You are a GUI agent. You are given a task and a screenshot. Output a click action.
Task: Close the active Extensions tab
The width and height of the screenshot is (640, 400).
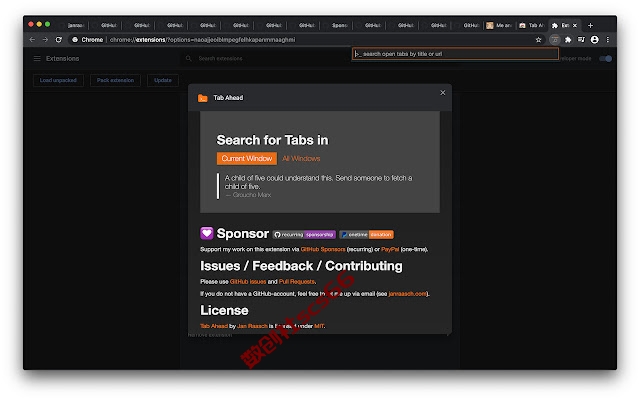coord(575,25)
